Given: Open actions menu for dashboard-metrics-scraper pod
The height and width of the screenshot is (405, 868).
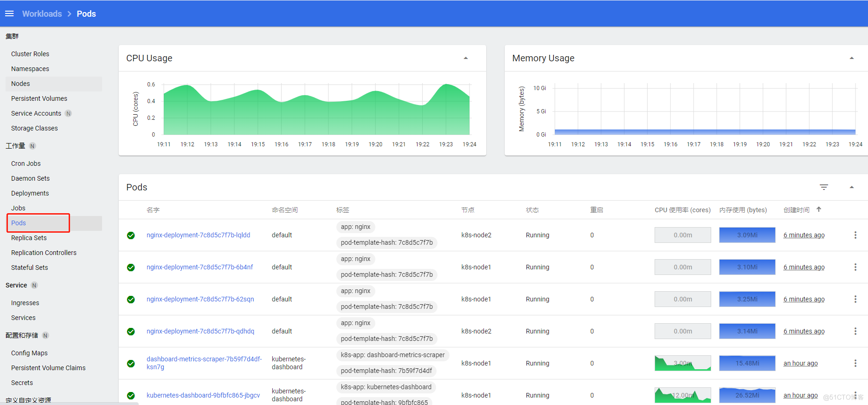Looking at the screenshot, I should [855, 363].
